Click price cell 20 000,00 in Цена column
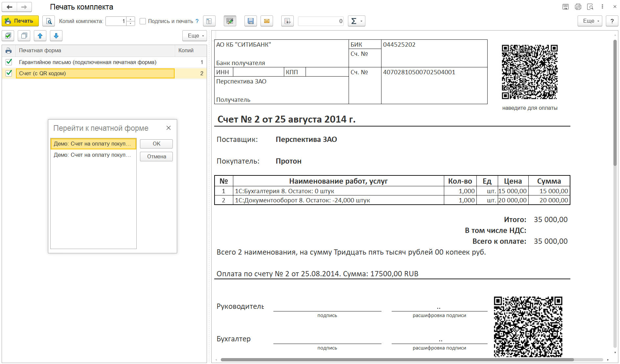Screen dimensions: 620x364 pyautogui.click(x=513, y=200)
